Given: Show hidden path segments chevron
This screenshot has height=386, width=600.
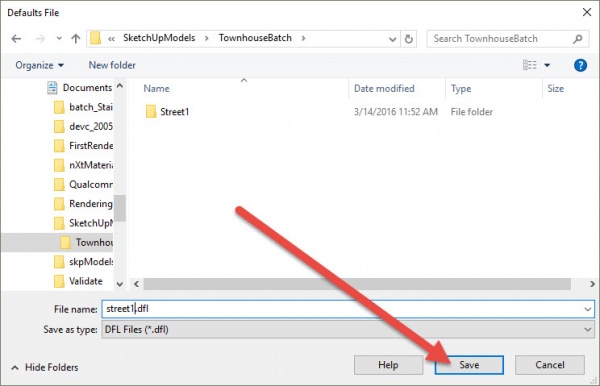Looking at the screenshot, I should click(111, 39).
